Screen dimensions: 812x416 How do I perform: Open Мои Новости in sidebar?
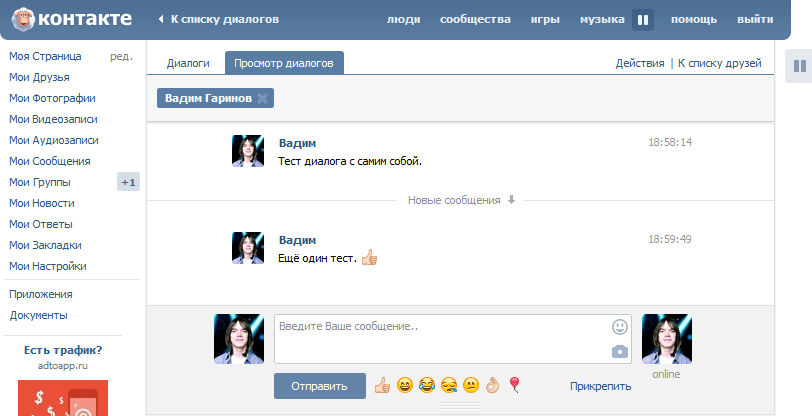coord(42,203)
